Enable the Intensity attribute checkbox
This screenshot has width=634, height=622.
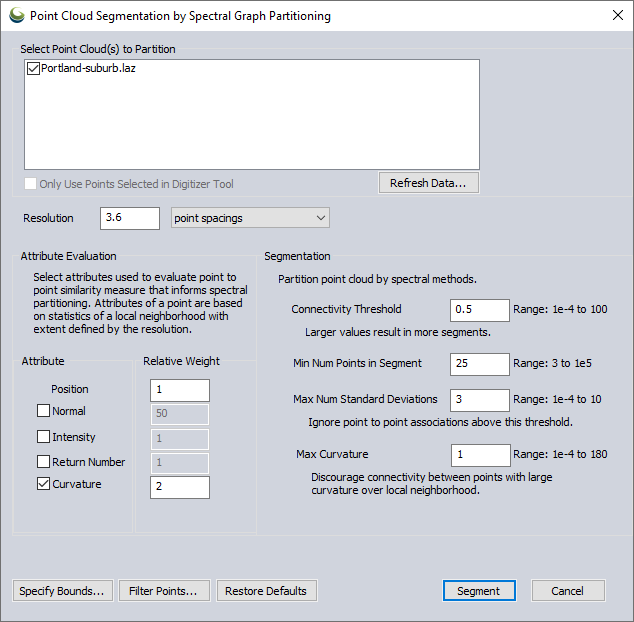(x=43, y=437)
